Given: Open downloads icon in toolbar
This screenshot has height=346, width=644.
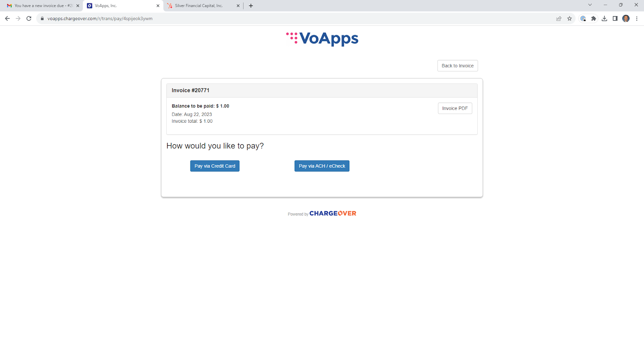Looking at the screenshot, I should [x=605, y=19].
